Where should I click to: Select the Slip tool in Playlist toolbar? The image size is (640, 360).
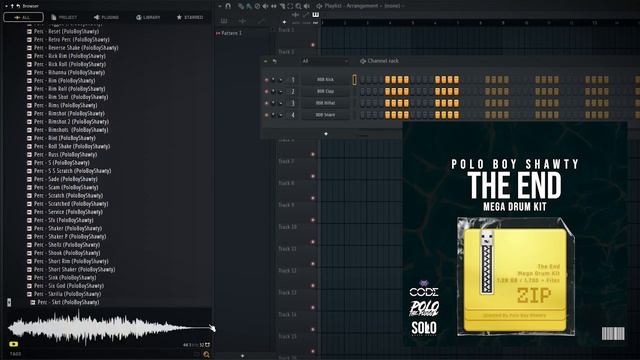click(273, 6)
